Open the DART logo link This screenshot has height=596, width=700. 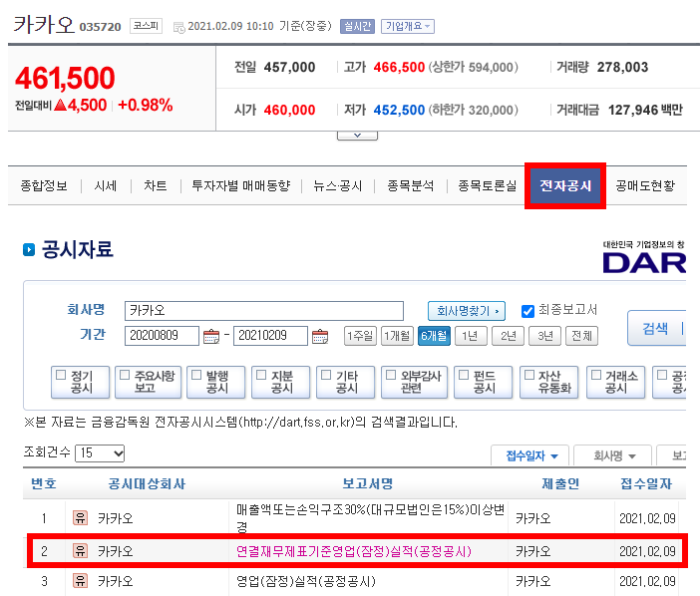644,257
